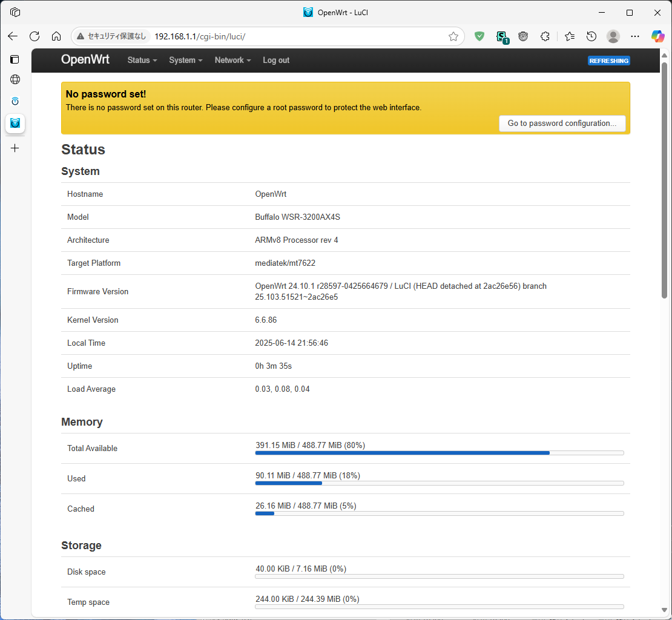The height and width of the screenshot is (620, 672).
Task: Click the target platform value mediatek/mt7622
Action: 285,263
